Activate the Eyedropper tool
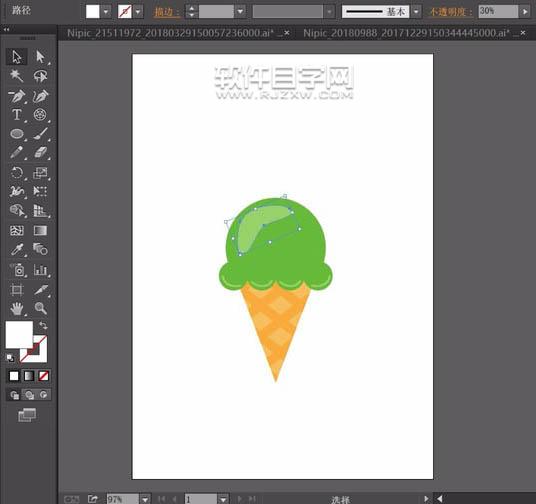This screenshot has width=536, height=504. 17,249
